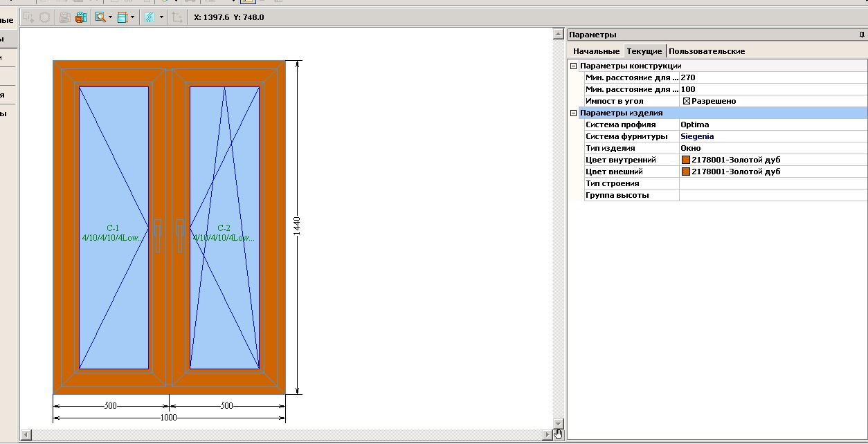Toggle the Импост в угол Разрешено checkbox

pos(687,101)
